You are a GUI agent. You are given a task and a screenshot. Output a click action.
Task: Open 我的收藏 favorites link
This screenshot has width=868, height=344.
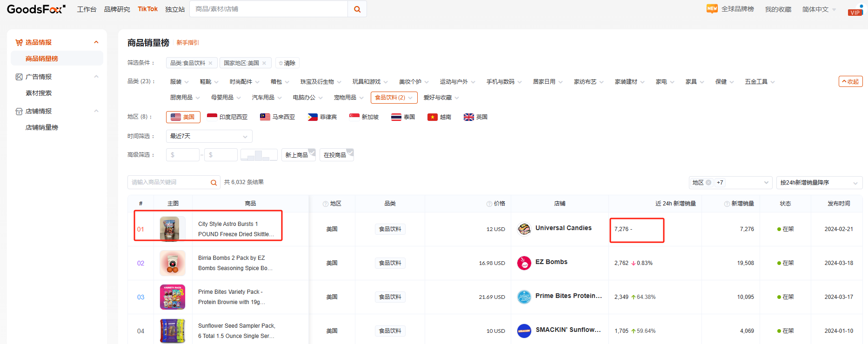(778, 9)
